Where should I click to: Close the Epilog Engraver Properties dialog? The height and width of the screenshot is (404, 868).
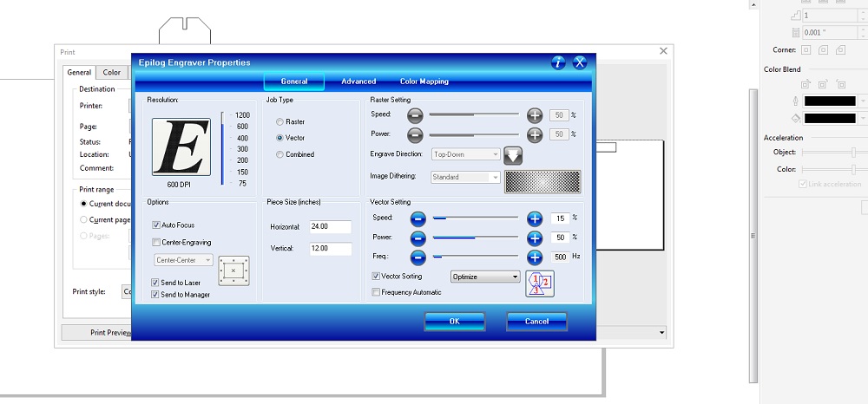[x=579, y=62]
